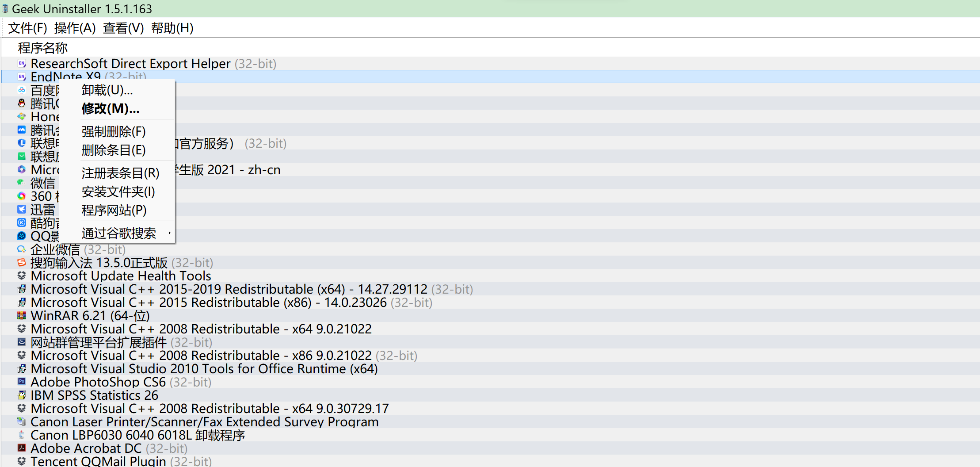Image resolution: width=980 pixels, height=467 pixels.
Task: Select 搜狗输入法 13.5.0正式版 entry
Action: tap(491, 263)
